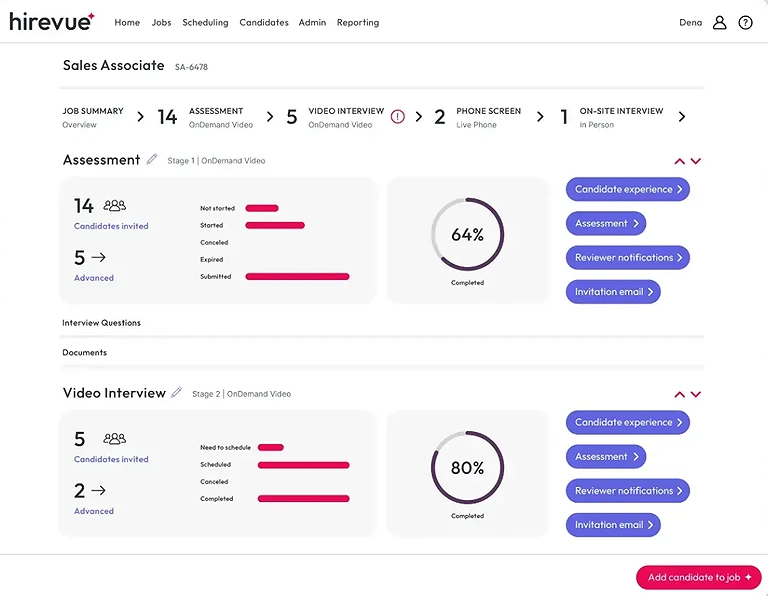
Task: Click the SA-6478 job code
Action: coord(191,67)
